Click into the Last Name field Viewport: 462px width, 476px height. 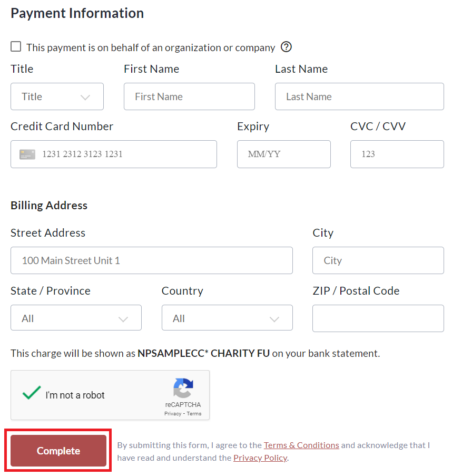pyautogui.click(x=359, y=96)
